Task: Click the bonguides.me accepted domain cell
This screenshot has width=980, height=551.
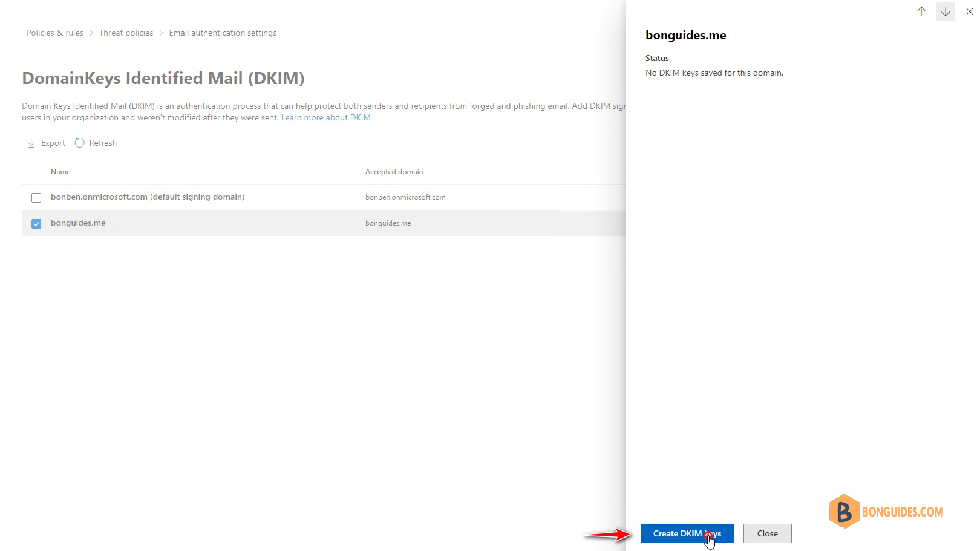Action: pos(388,223)
